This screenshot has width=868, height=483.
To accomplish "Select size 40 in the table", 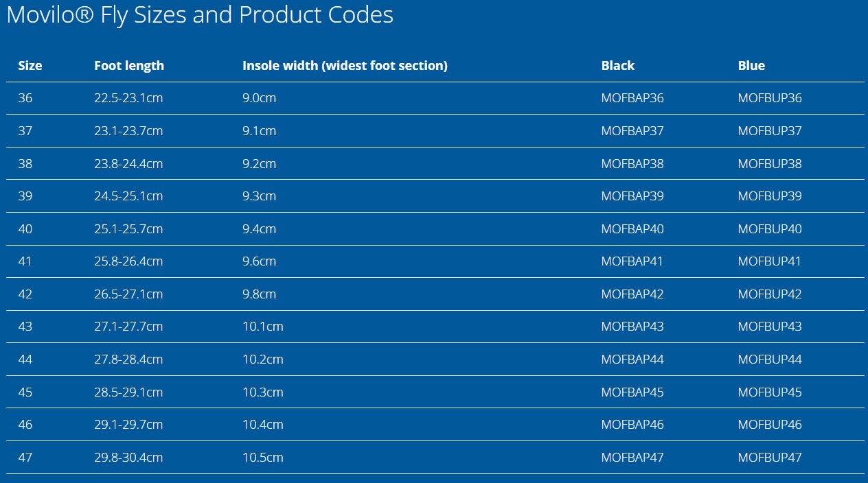I will click(x=25, y=229).
